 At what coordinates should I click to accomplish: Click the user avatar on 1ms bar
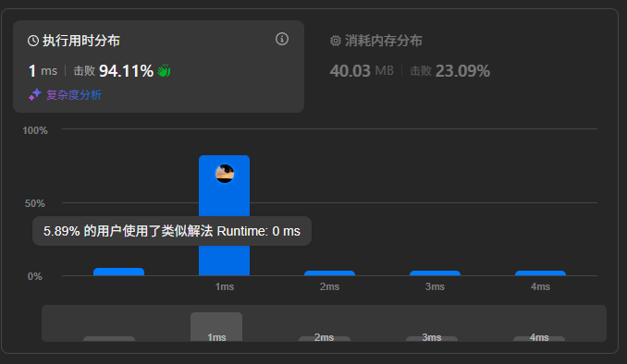[x=225, y=174]
